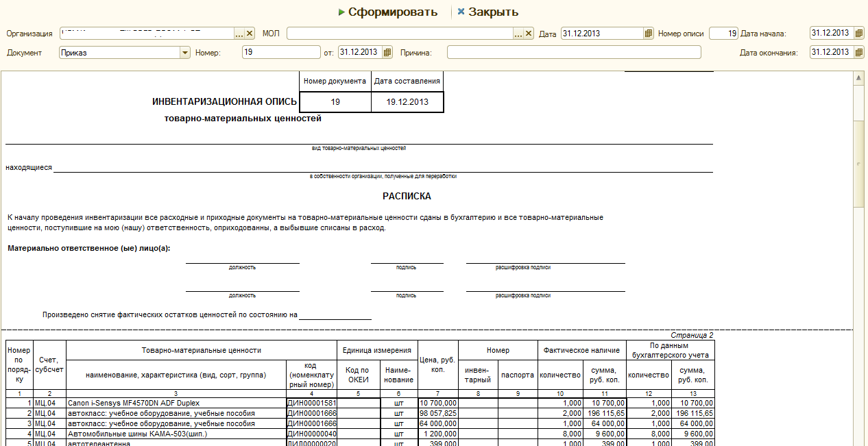Click the 'Цена, руб. коп.' header
868x446 pixels.
(438, 365)
